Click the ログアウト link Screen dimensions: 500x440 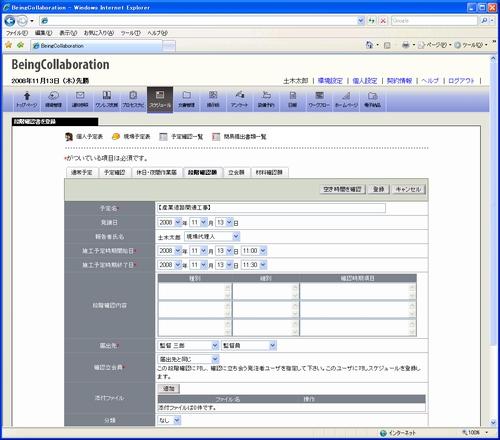pos(461,81)
